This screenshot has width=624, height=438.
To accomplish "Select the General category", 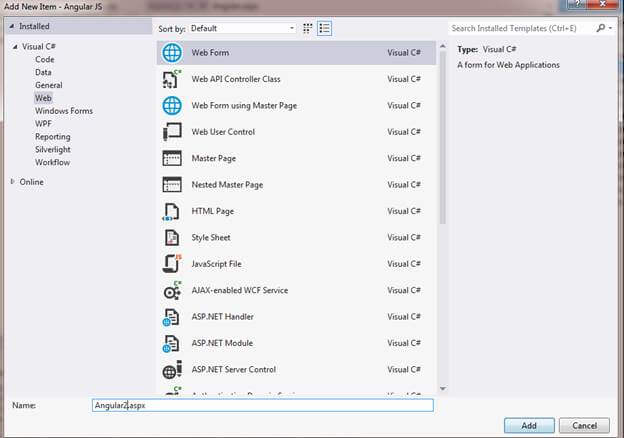I will (49, 85).
